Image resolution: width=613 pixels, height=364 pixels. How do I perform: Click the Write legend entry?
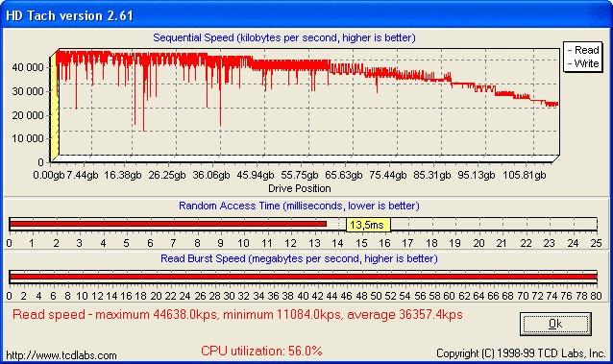click(583, 63)
